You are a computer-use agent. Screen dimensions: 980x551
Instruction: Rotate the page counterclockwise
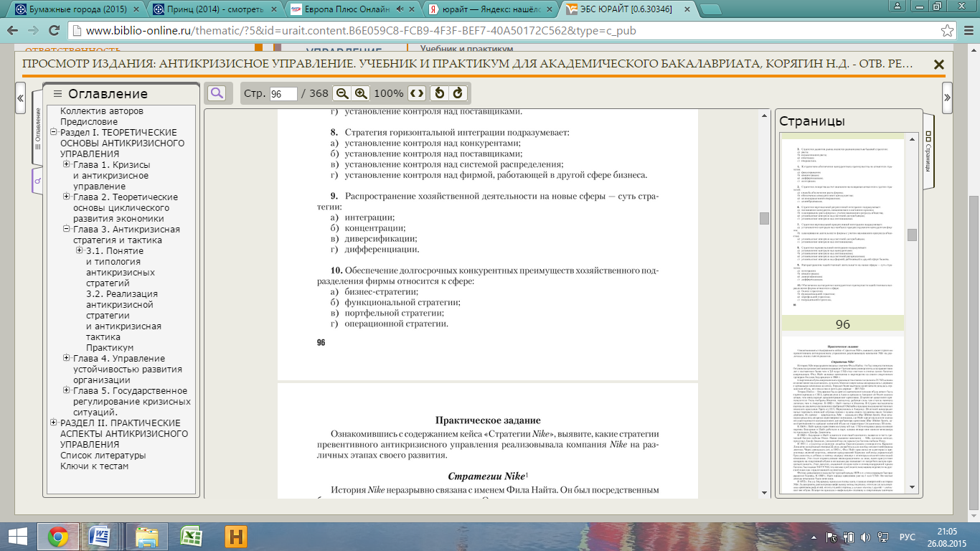pos(440,93)
